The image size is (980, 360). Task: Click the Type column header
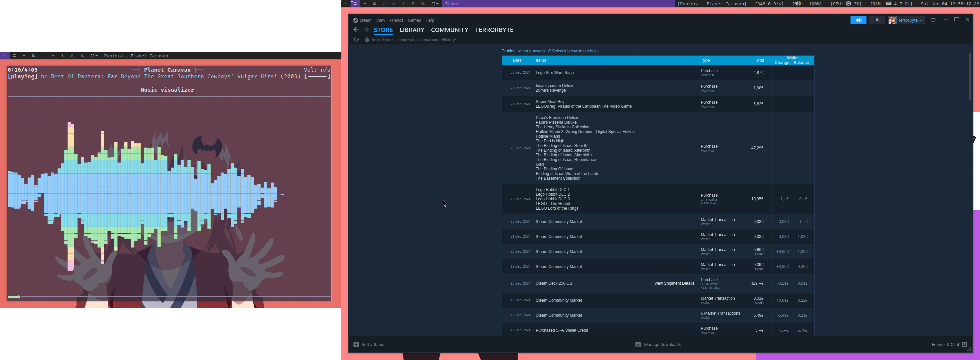[x=705, y=60]
